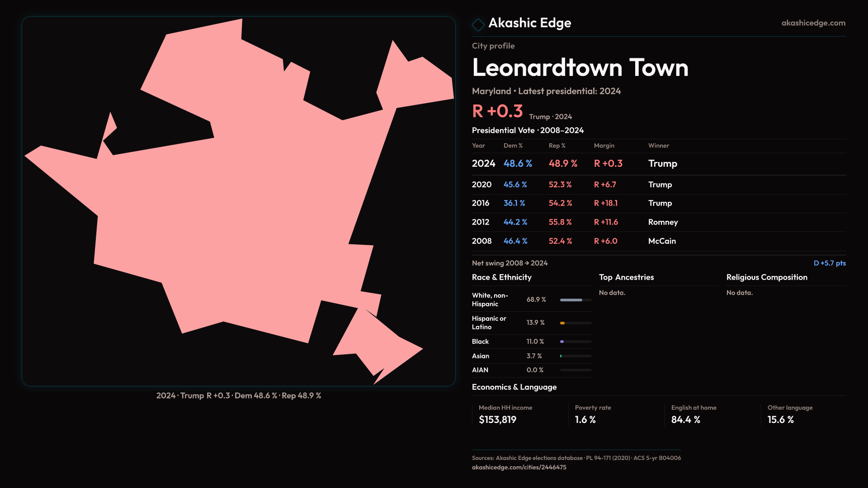Click the Akashic Edge diamond logo icon
The height and width of the screenshot is (488, 868).
(478, 24)
